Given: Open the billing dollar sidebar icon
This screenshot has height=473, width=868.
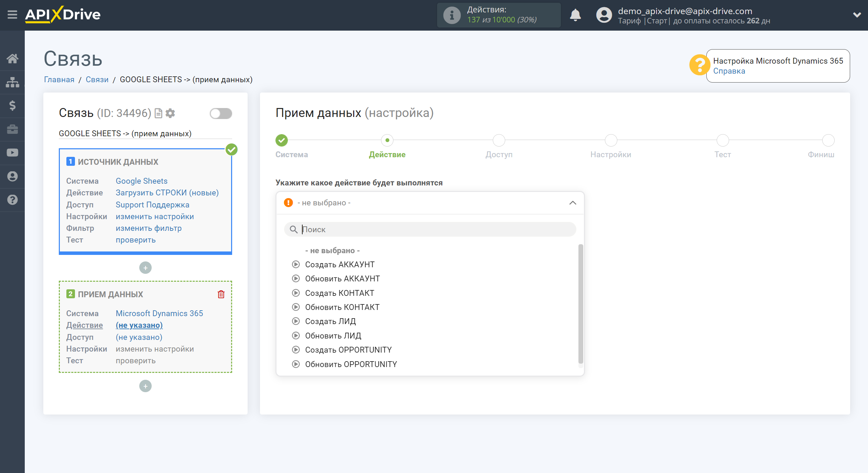Looking at the screenshot, I should click(12, 106).
